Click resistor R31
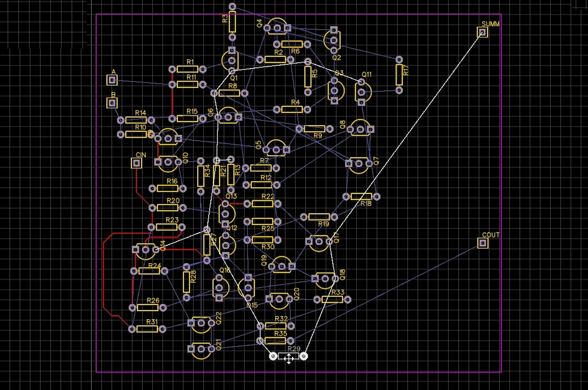588x390 pixels. pos(147,329)
